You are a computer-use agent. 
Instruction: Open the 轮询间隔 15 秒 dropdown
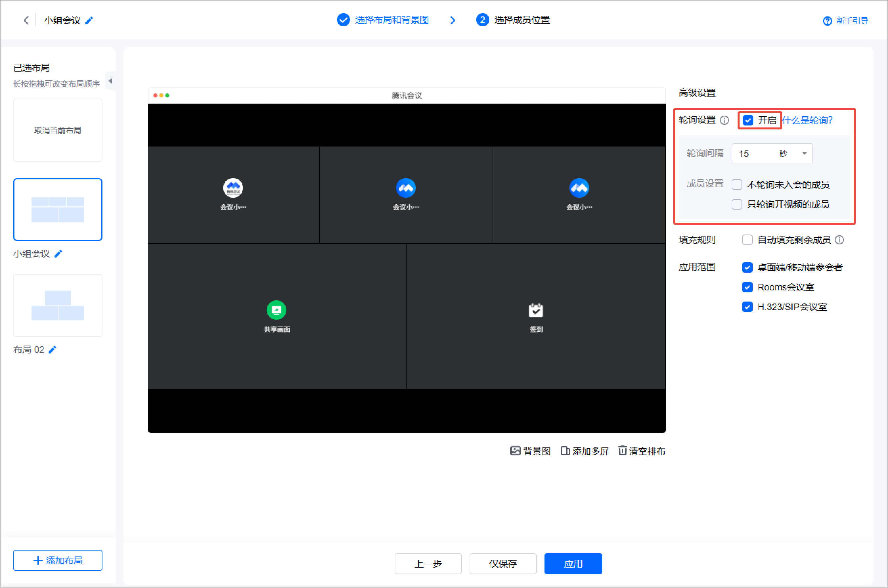(x=772, y=154)
